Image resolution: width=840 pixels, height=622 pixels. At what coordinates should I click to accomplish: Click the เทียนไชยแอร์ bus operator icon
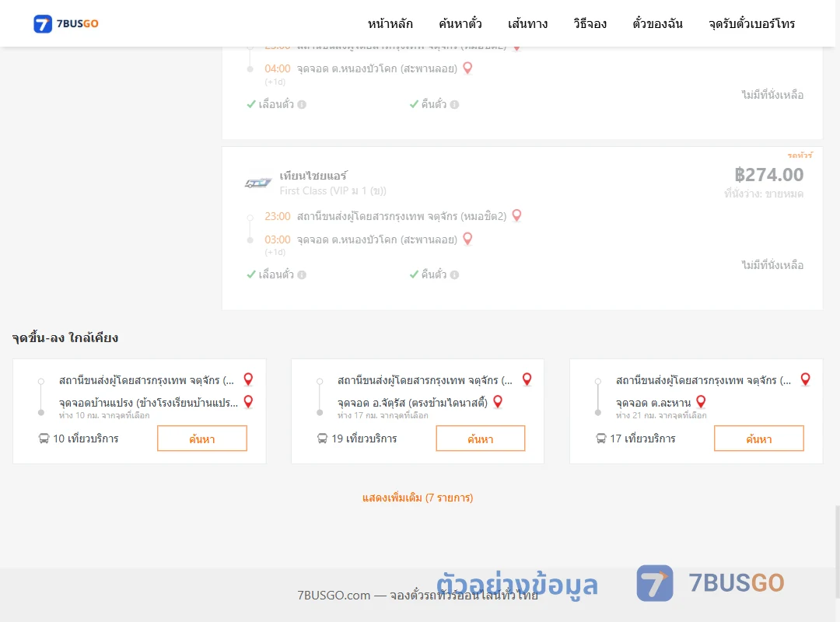(258, 183)
